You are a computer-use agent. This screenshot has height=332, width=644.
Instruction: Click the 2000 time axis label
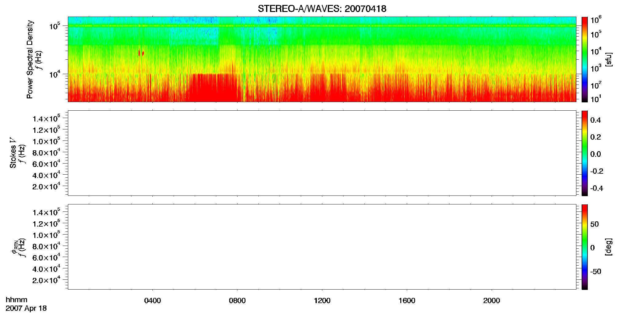pyautogui.click(x=492, y=301)
